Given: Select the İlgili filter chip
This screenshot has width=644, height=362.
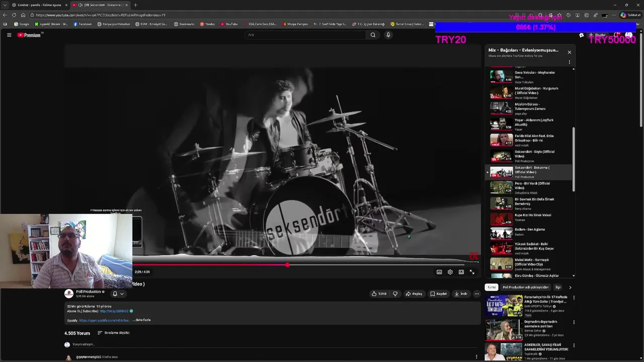Looking at the screenshot, I should click(x=557, y=287).
